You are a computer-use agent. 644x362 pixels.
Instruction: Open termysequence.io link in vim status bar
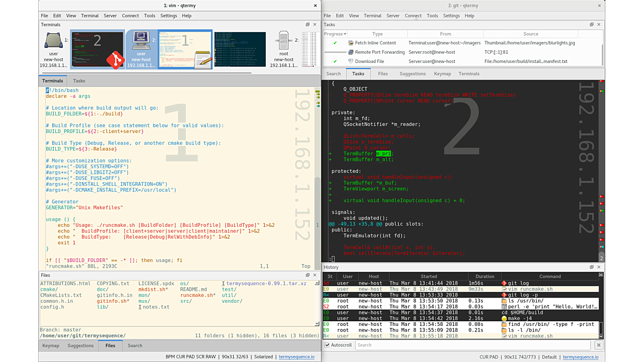coord(296,357)
